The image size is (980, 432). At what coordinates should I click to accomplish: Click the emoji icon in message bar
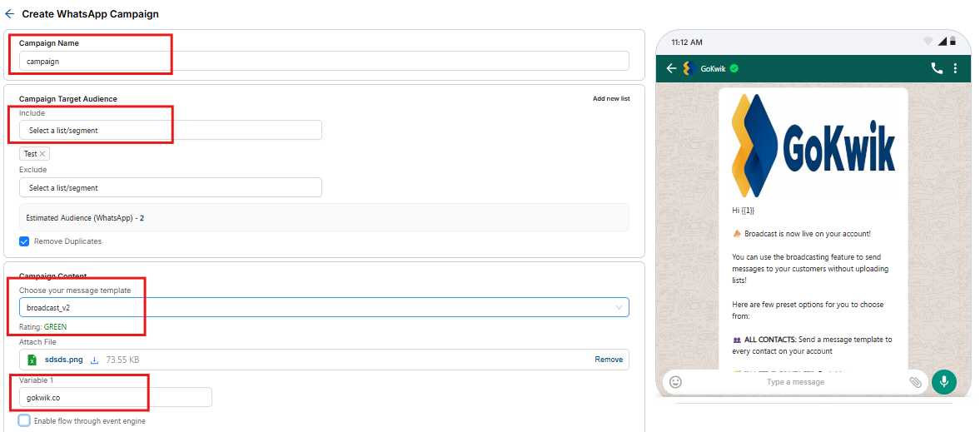[x=675, y=381]
